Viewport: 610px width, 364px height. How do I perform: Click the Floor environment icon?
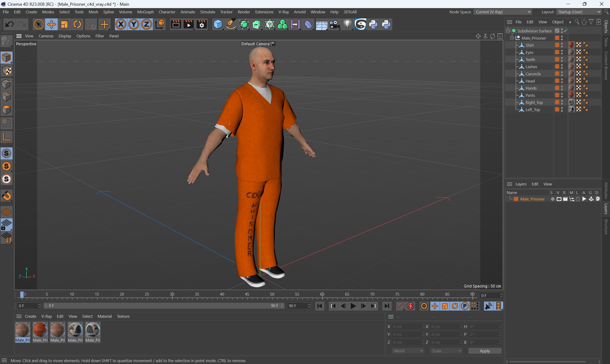tap(321, 24)
